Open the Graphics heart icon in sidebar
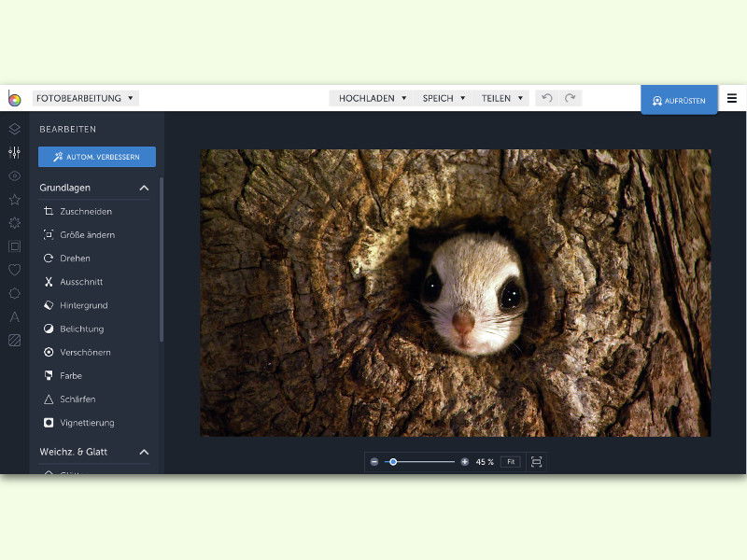Screen dimensions: 747x560 [x=15, y=270]
